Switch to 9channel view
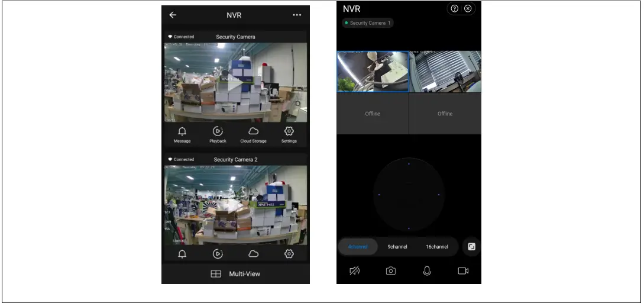Image resolution: width=644 pixels, height=306 pixels. (x=397, y=247)
